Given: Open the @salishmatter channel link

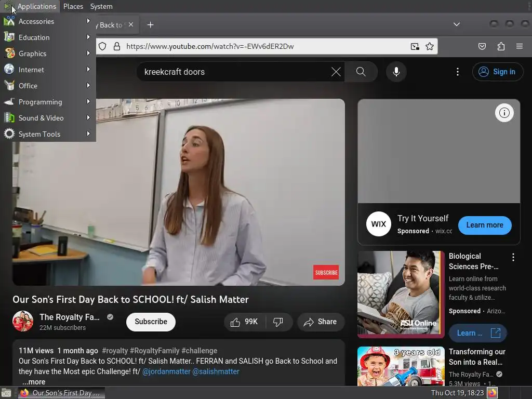Looking at the screenshot, I should [x=216, y=371].
